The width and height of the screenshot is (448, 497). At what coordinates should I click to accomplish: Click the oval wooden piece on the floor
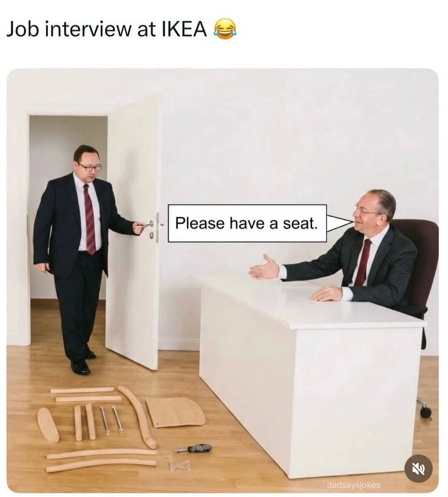click(x=48, y=425)
